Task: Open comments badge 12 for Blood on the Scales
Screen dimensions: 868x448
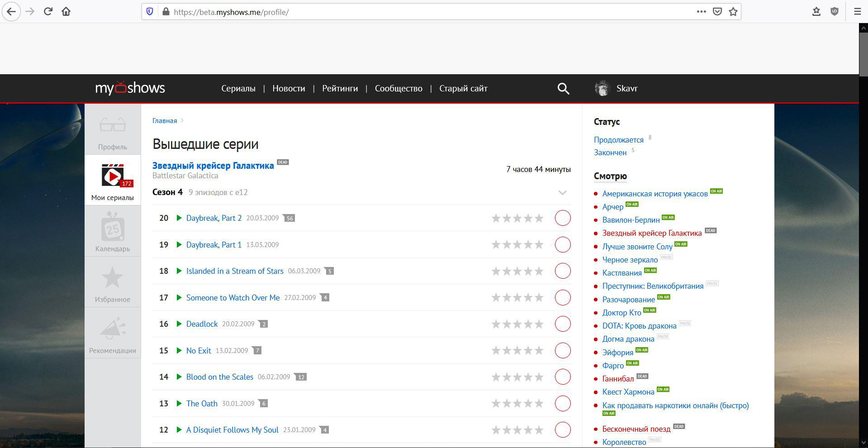Action: click(300, 377)
